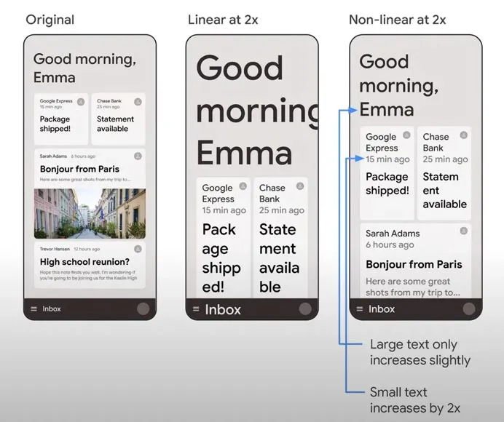The width and height of the screenshot is (504, 422).
Task: Click Chase Bank avatar icon in Original mockup
Action: click(138, 102)
